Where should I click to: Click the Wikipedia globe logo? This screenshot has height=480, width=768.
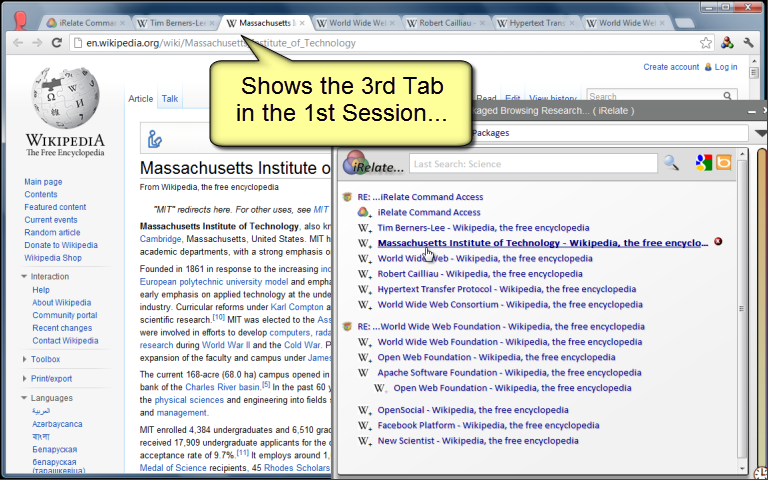click(65, 97)
